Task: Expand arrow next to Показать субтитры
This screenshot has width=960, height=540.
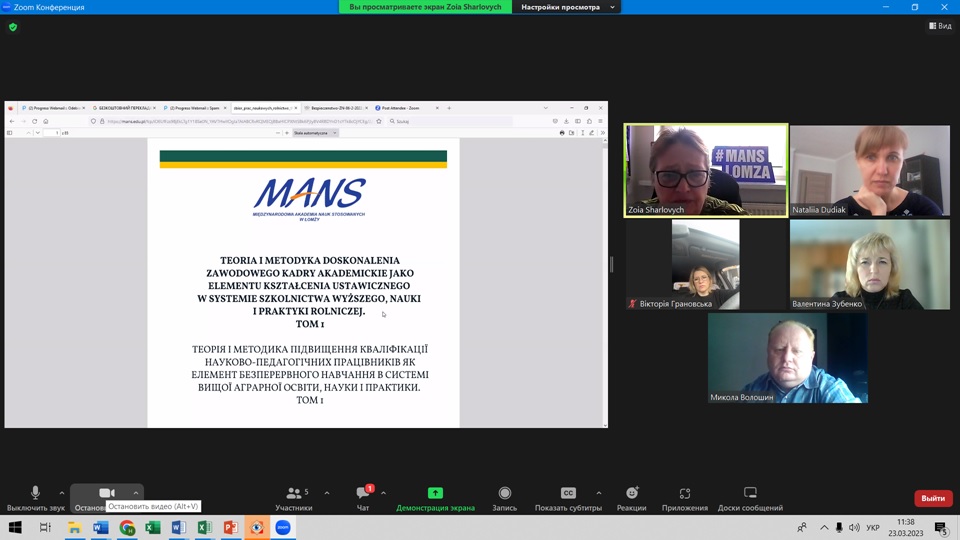Action: pyautogui.click(x=599, y=493)
